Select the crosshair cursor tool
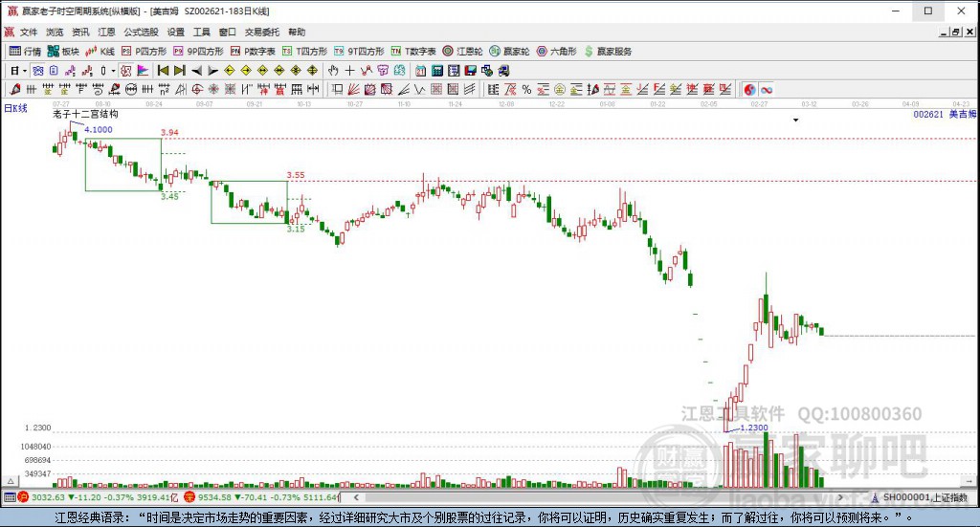This screenshot has height=527, width=980. [350, 71]
